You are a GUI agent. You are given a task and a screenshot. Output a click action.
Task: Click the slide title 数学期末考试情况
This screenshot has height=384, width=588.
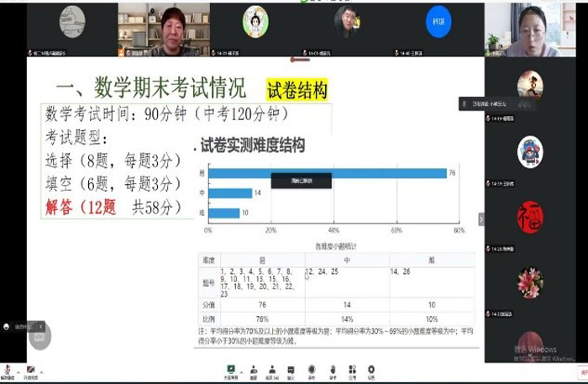click(170, 87)
